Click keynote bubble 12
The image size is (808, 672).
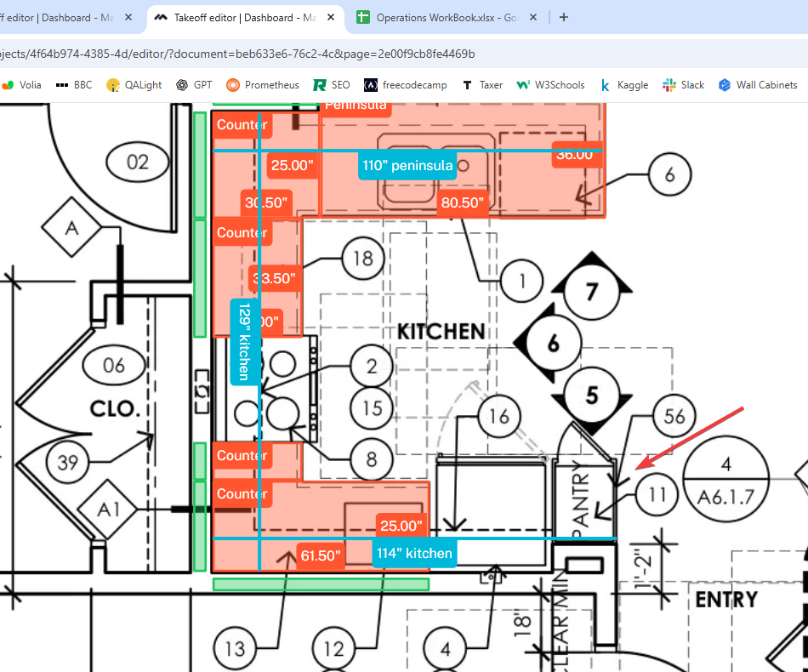pos(334,649)
